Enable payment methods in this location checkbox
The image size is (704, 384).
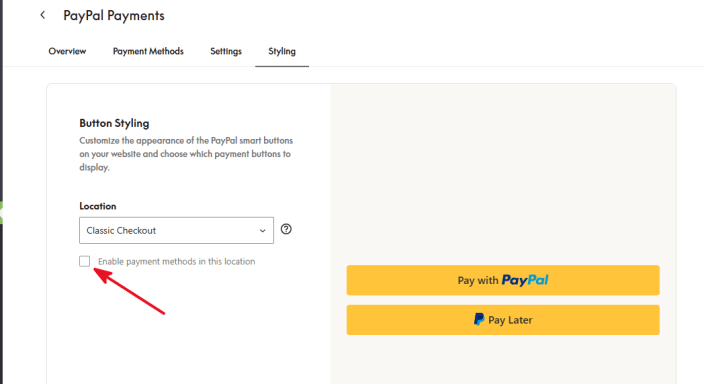tap(84, 261)
